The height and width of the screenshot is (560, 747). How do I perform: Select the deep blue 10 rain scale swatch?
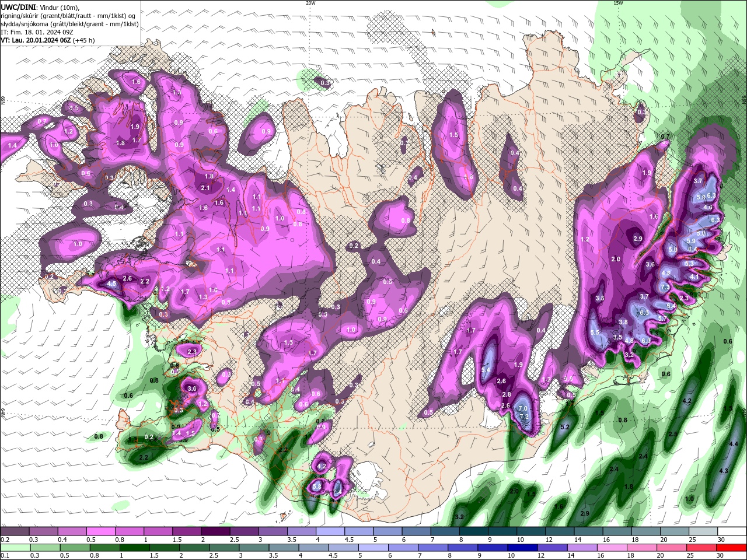pos(522,548)
